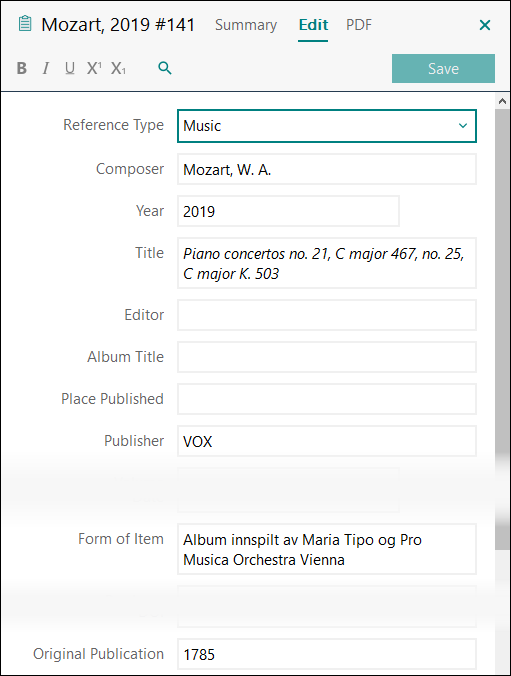Select the Edit tab

tap(313, 25)
